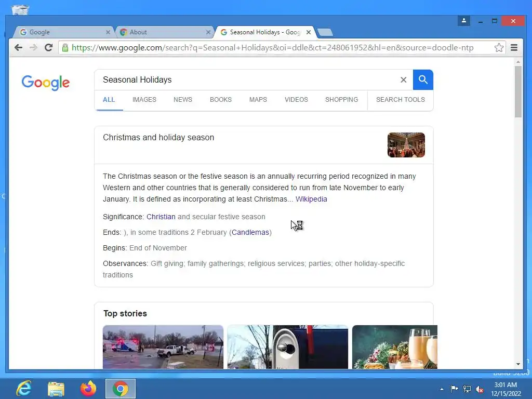Viewport: 532px width, 399px height.
Task: Open the Candlemas link
Action: click(x=250, y=232)
